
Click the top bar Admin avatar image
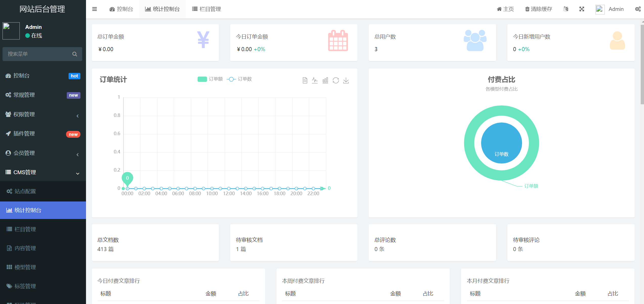[x=600, y=9]
